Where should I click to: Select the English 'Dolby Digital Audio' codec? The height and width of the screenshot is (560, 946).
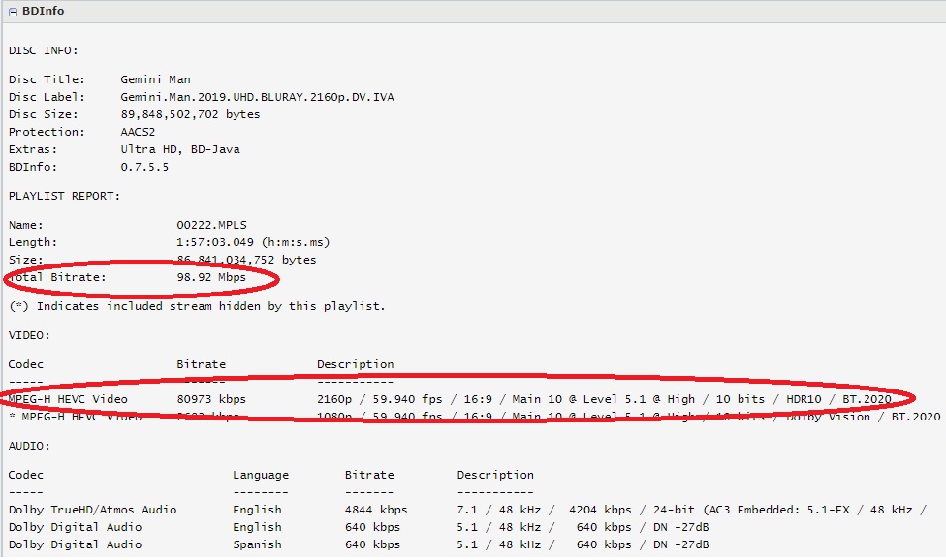pyautogui.click(x=75, y=527)
